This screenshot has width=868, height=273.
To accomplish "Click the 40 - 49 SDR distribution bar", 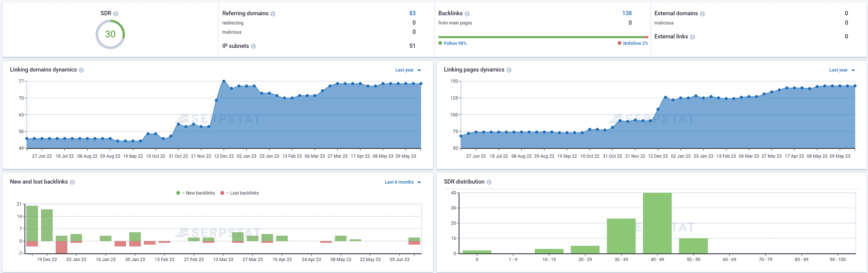I will point(657,223).
